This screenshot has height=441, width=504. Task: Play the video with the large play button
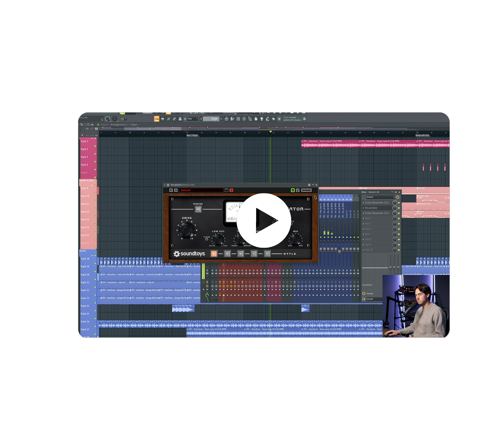click(264, 220)
